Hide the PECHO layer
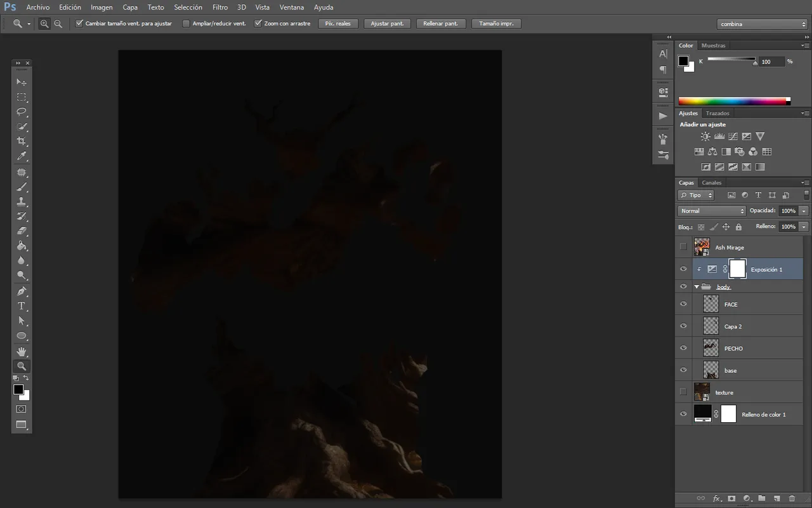The image size is (812, 508). pos(683,348)
